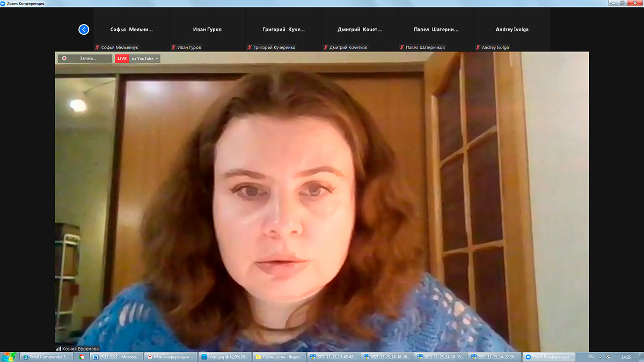Screen dimensions: 644x362
Task: Click the red recording dot icon
Action: (64, 58)
